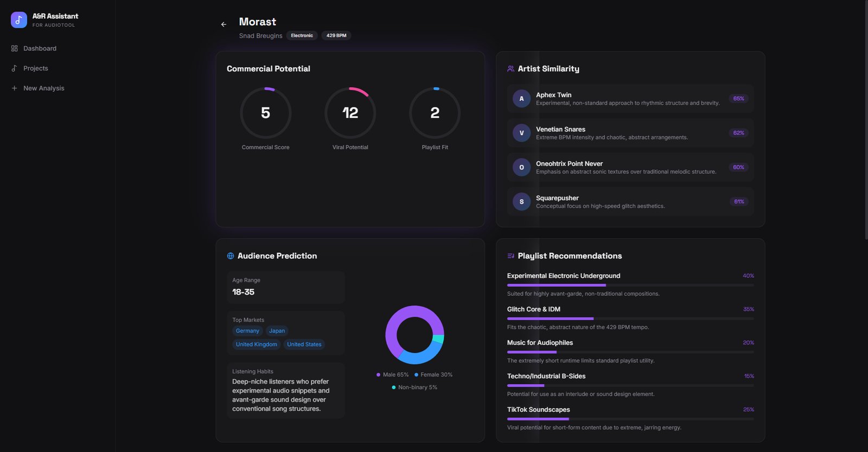This screenshot has width=868, height=452.
Task: Click the Artist Similarity people icon
Action: point(510,69)
